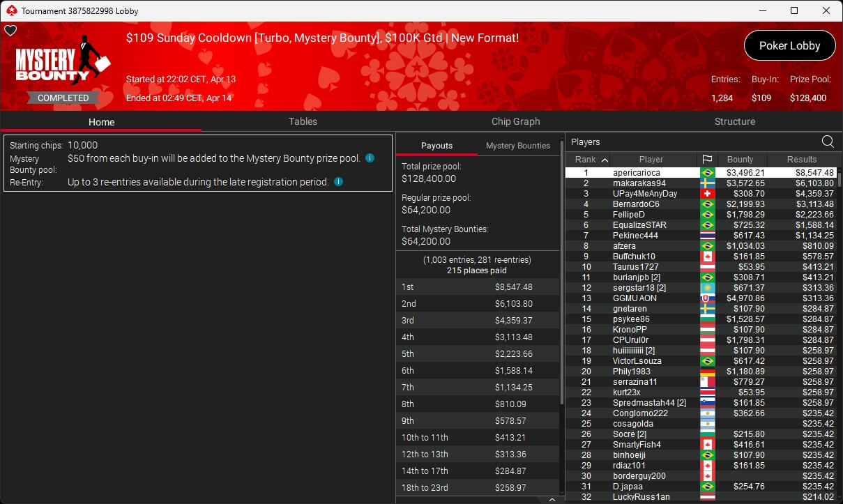
Task: Click the Mystery Bounty tournament logo
Action: [63, 61]
